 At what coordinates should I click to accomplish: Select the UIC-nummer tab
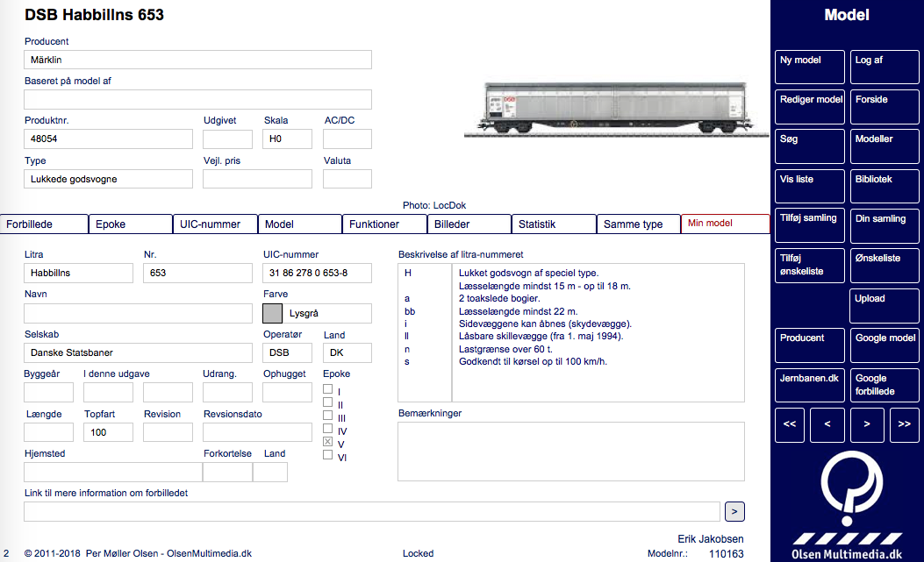(x=215, y=224)
